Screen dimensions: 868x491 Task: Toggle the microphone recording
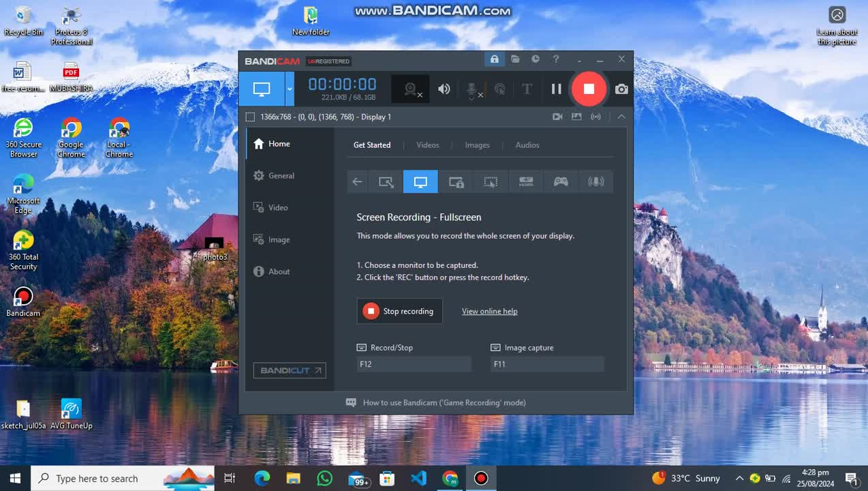(472, 89)
